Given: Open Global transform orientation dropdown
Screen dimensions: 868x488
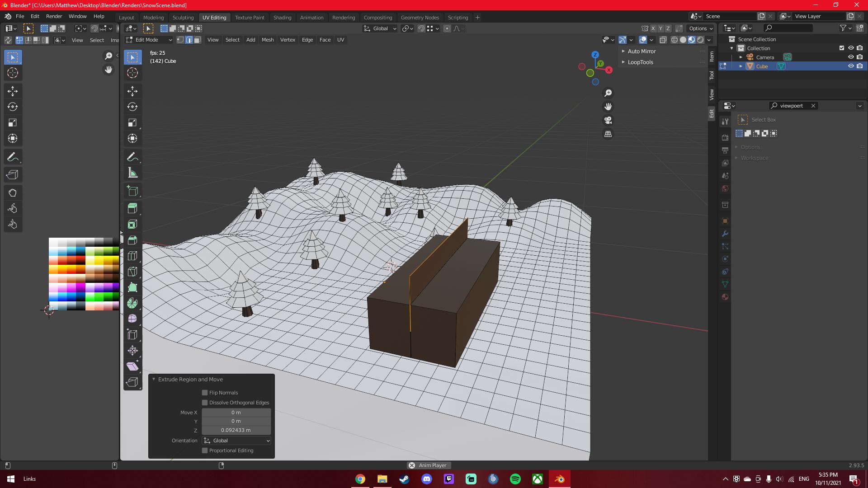Looking at the screenshot, I should (x=380, y=28).
